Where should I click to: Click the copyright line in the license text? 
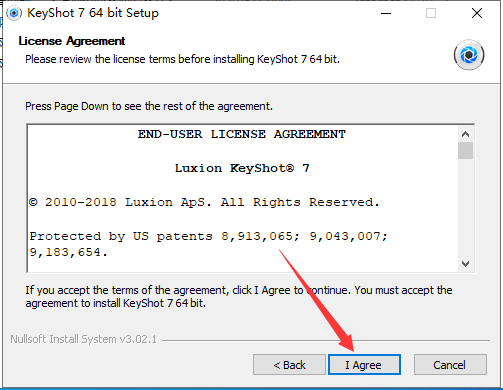pyautogui.click(x=204, y=202)
